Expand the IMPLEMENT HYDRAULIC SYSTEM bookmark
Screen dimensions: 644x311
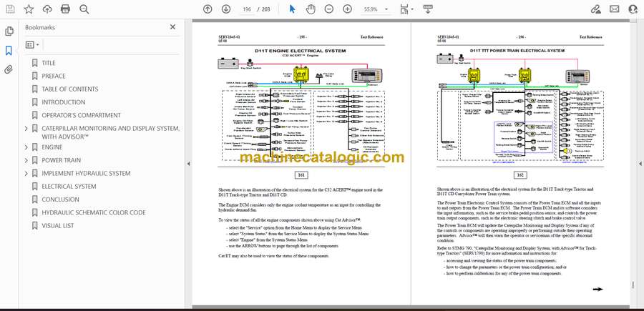26,174
